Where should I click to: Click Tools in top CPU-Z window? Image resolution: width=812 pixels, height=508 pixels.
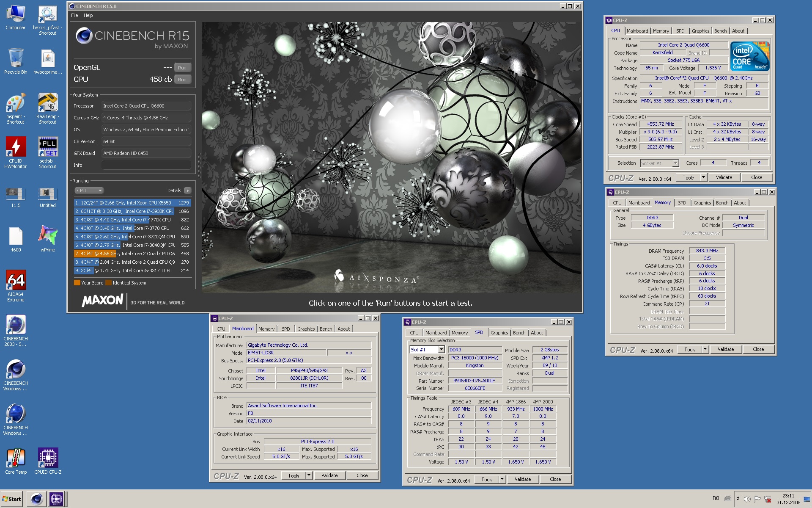click(688, 178)
